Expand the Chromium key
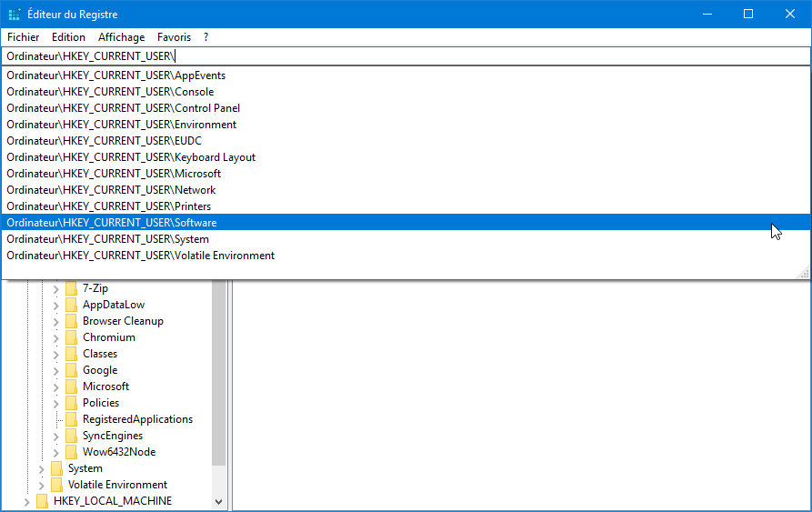The height and width of the screenshot is (512, 812). coord(56,338)
